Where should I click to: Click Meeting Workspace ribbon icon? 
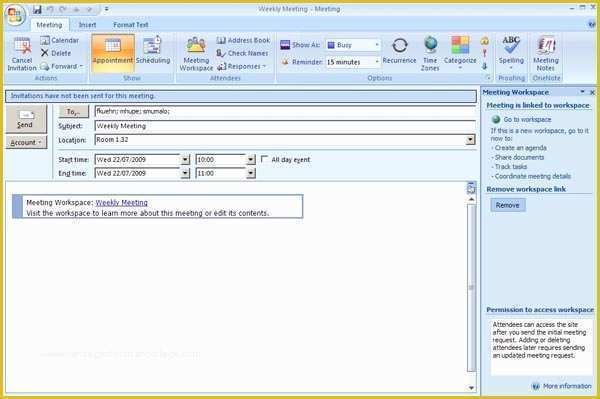point(196,54)
